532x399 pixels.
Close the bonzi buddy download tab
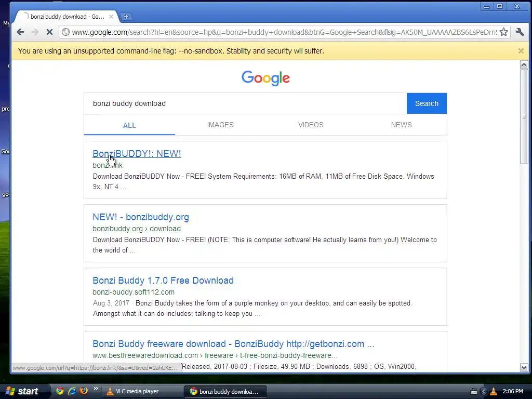point(111,17)
